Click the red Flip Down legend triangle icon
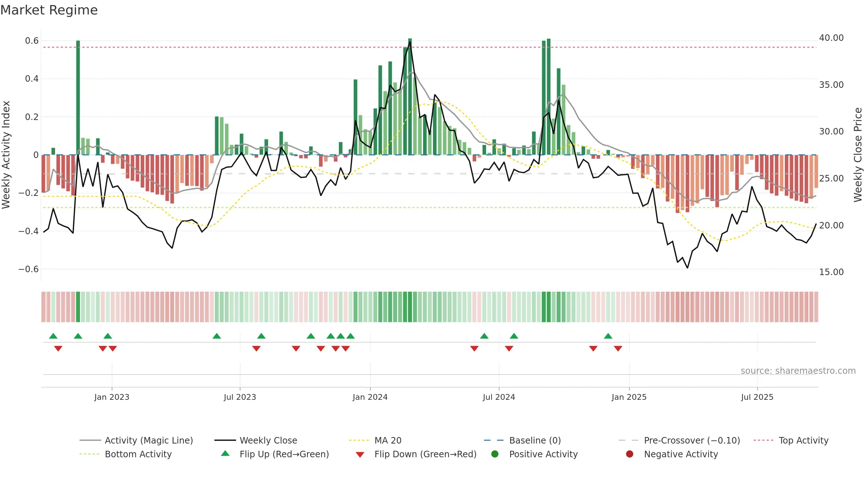 (360, 455)
